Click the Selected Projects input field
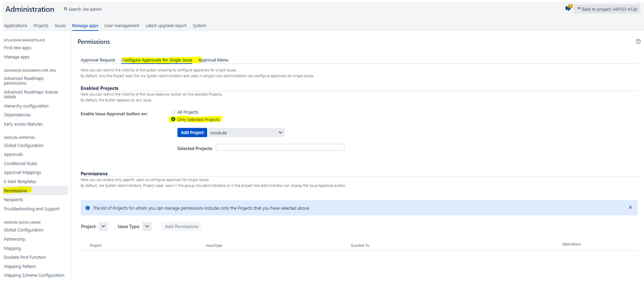This screenshot has width=644, height=289. tap(280, 148)
